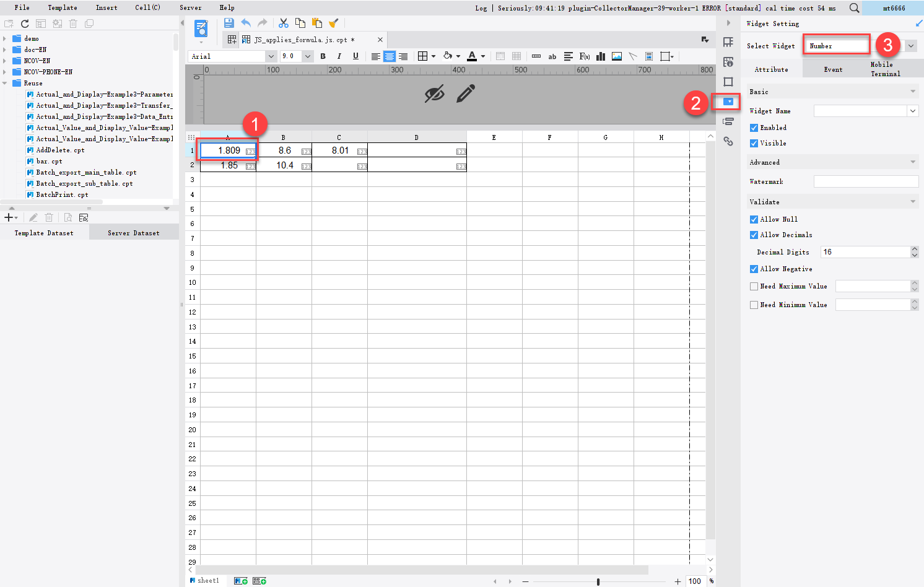Image resolution: width=924 pixels, height=587 pixels.
Task: Open the Server menu
Action: 190,7
